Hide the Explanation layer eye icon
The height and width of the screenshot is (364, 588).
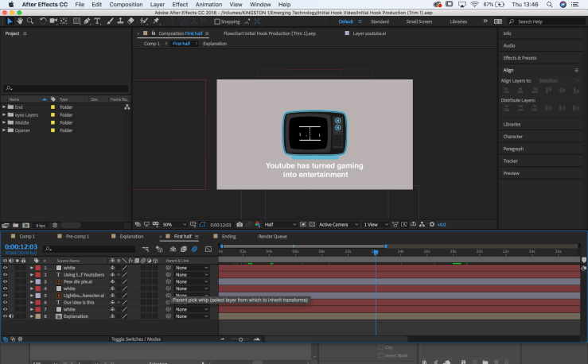pos(6,316)
